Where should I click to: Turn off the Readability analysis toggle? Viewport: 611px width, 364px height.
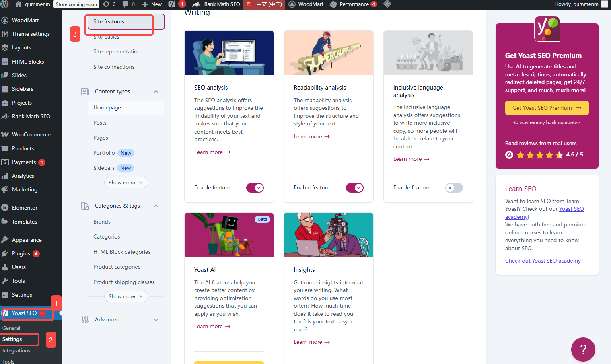(354, 187)
